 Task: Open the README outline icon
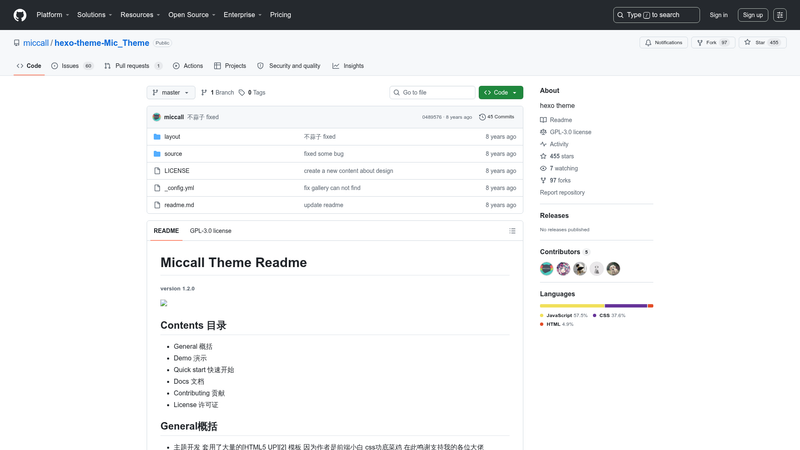[512, 231]
